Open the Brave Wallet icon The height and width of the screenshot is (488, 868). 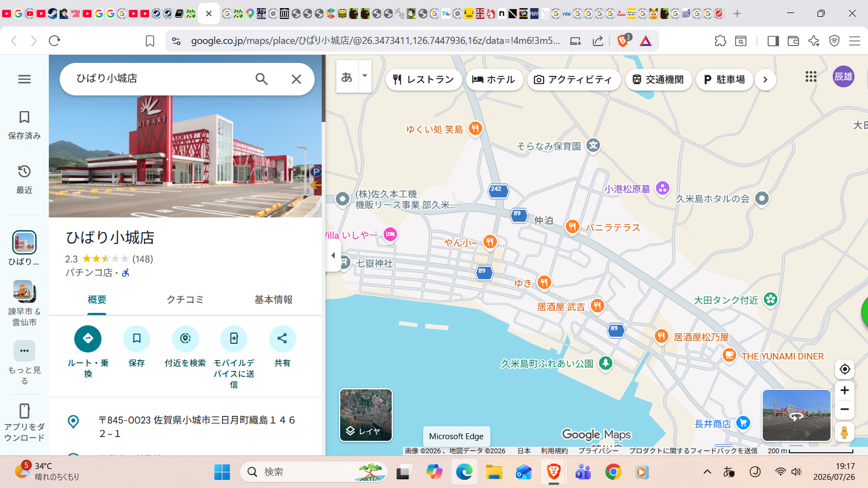[793, 41]
